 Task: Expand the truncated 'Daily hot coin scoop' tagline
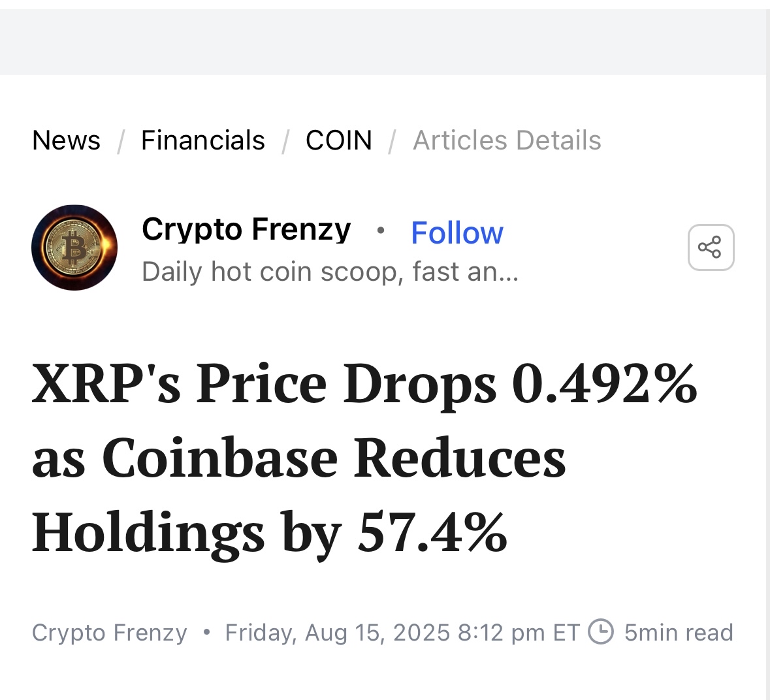coord(330,272)
